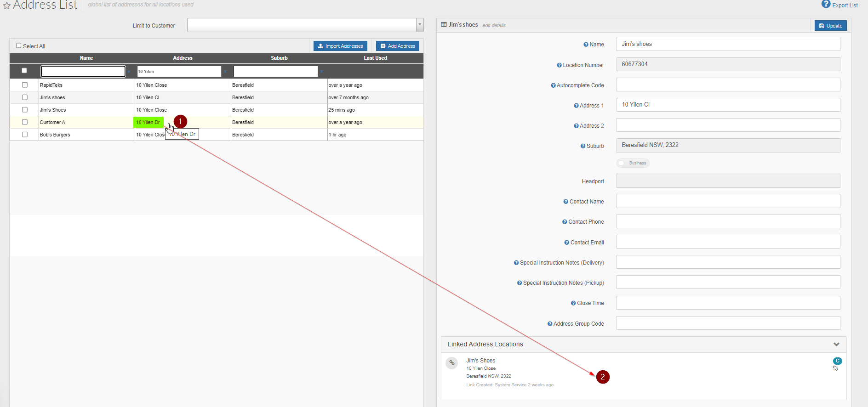
Task: Collapse the Linked Address Locations panel chevron
Action: tap(836, 345)
